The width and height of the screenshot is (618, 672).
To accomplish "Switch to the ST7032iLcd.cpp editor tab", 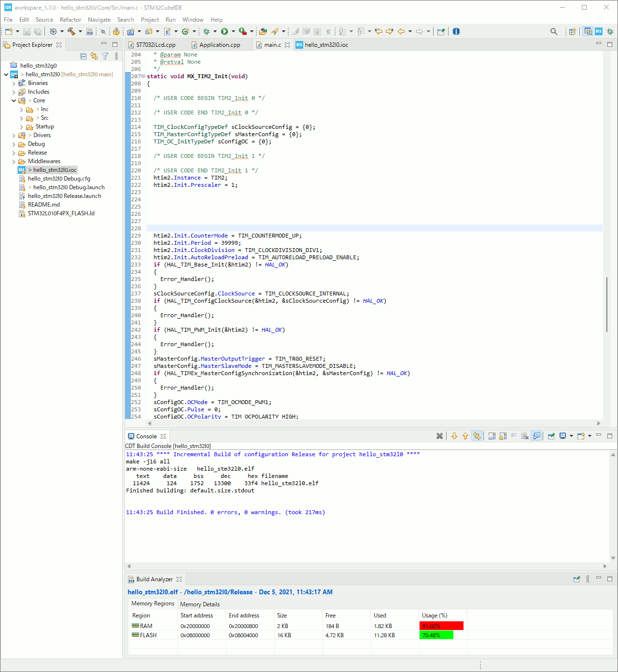I will coord(156,44).
